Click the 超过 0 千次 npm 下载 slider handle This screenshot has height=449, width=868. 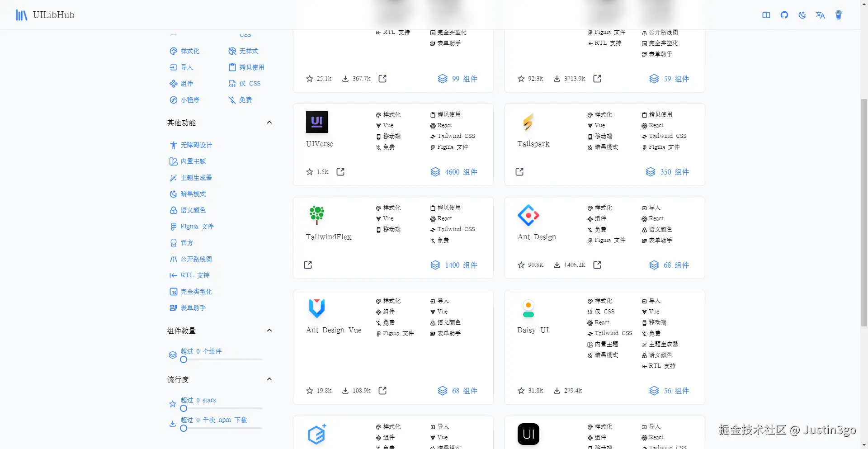tap(184, 428)
